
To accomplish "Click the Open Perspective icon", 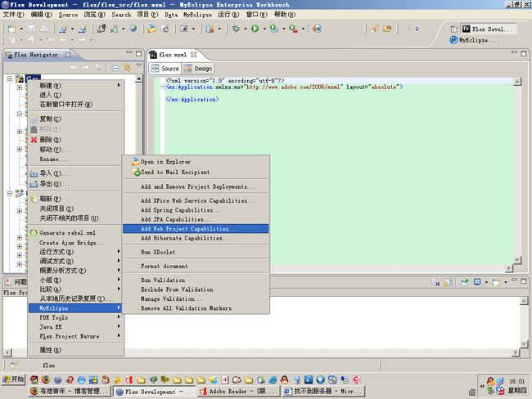I will tap(454, 29).
